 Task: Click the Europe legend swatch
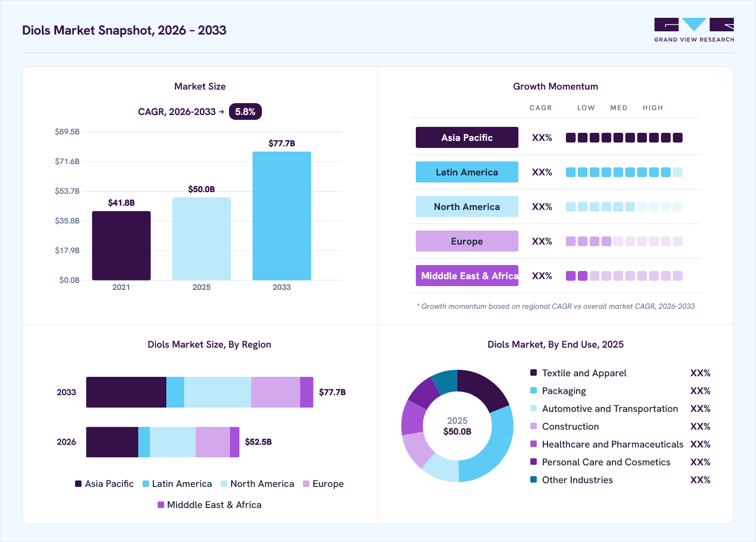point(306,484)
